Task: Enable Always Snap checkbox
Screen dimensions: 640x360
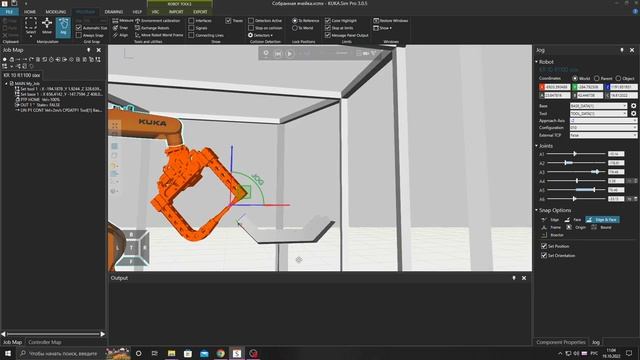Action: coord(79,35)
